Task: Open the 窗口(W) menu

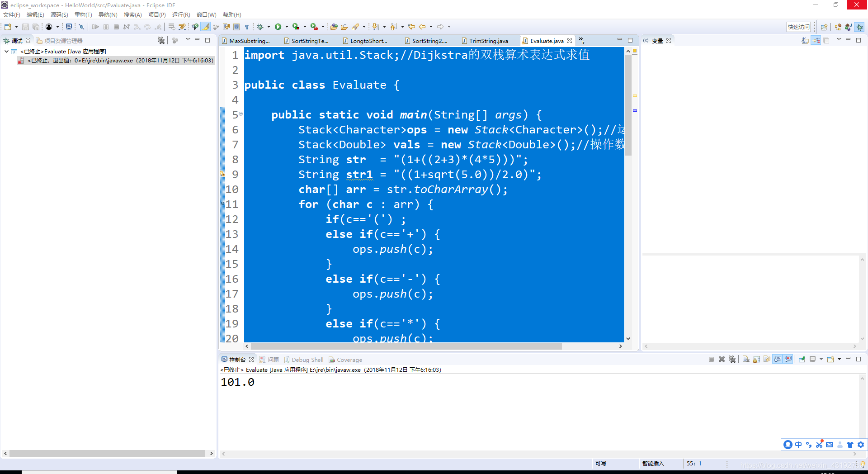Action: click(206, 15)
